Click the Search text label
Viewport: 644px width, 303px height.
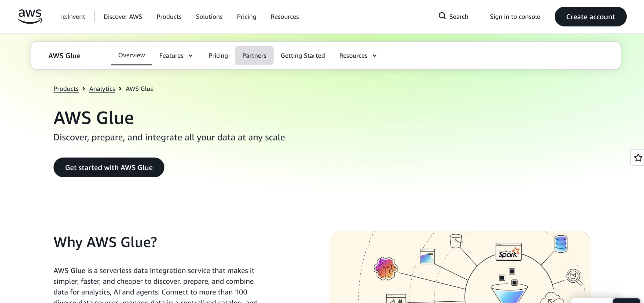[459, 17]
